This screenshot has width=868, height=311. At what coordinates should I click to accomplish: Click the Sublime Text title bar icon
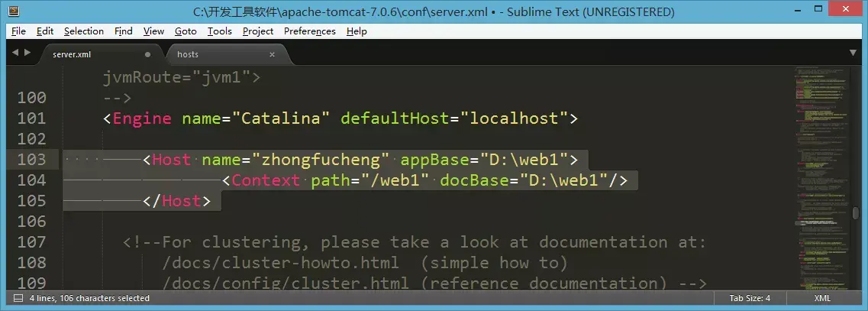coord(14,11)
